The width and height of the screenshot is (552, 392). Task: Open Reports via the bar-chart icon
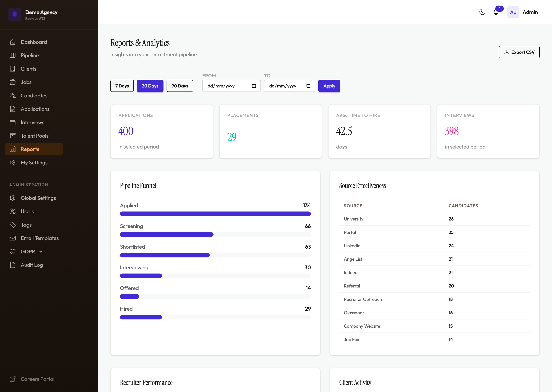13,149
